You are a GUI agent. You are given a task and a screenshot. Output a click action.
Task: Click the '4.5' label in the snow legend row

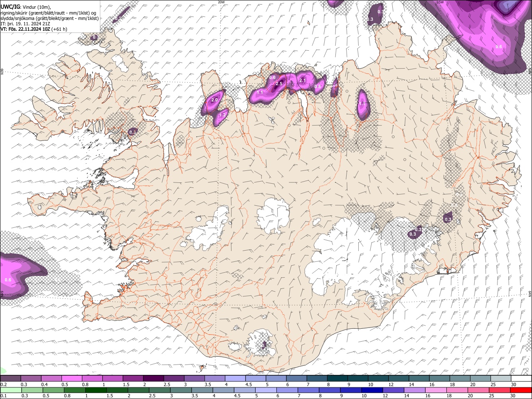(249, 384)
